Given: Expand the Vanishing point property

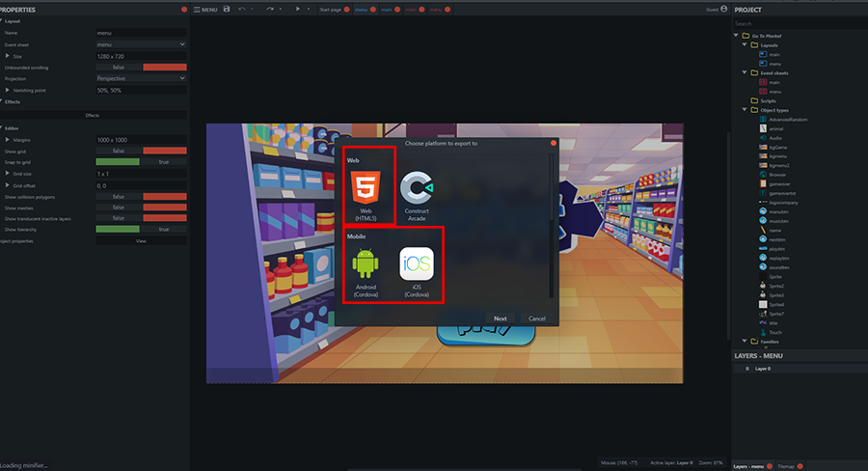Looking at the screenshot, I should click(7, 90).
